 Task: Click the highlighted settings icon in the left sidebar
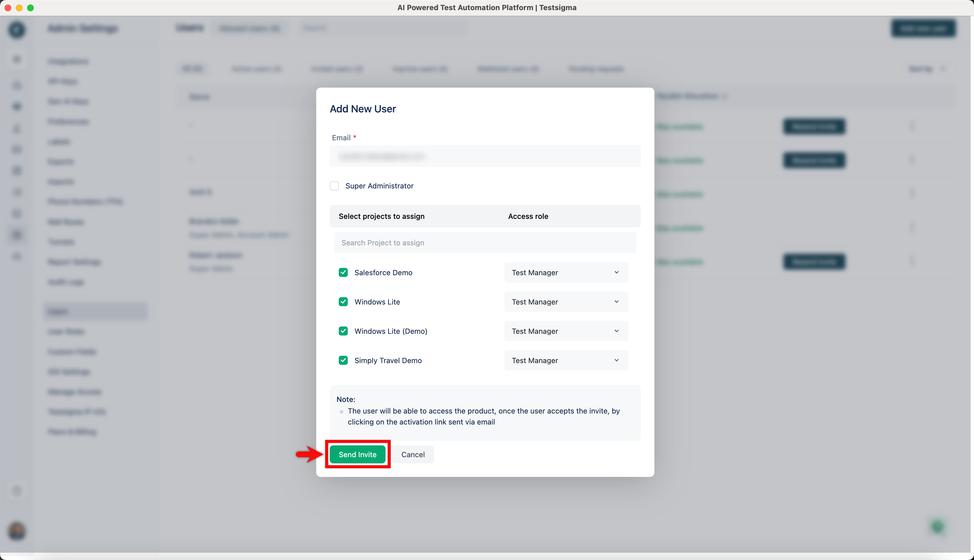(17, 234)
